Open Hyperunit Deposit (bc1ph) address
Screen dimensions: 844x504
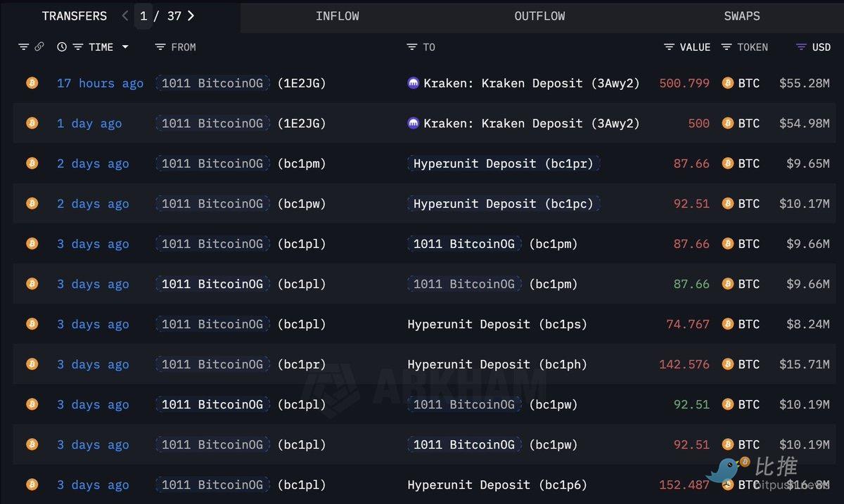tap(497, 364)
